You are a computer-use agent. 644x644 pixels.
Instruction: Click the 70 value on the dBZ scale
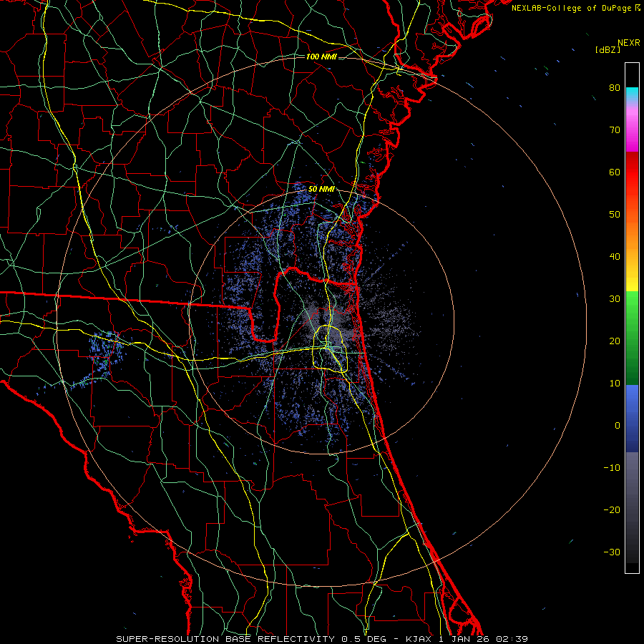coord(615,130)
